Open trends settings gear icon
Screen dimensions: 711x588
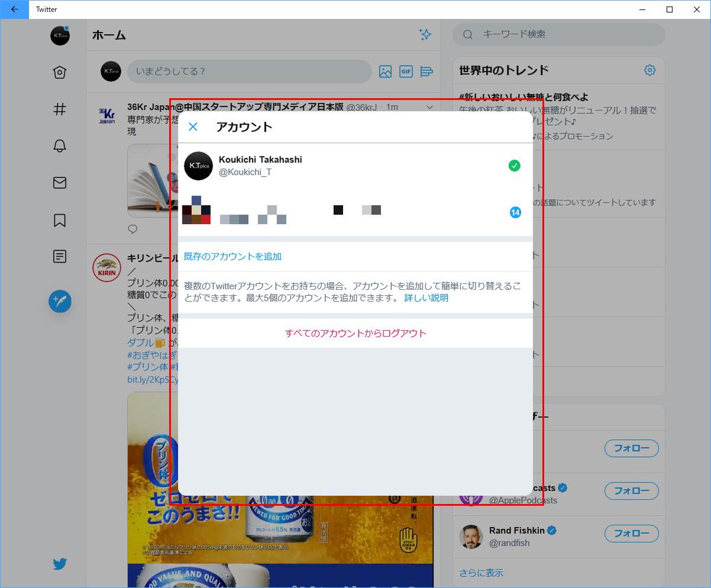(x=650, y=70)
